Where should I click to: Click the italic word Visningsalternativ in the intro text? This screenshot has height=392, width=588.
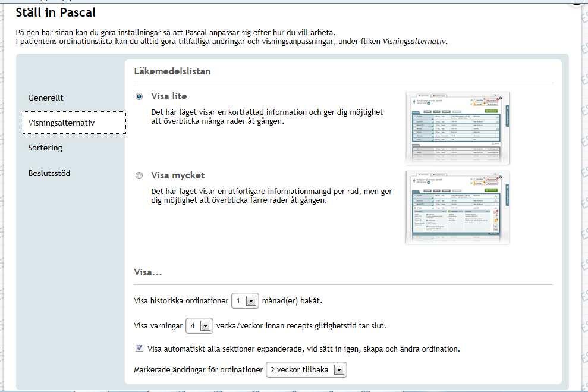(x=414, y=41)
